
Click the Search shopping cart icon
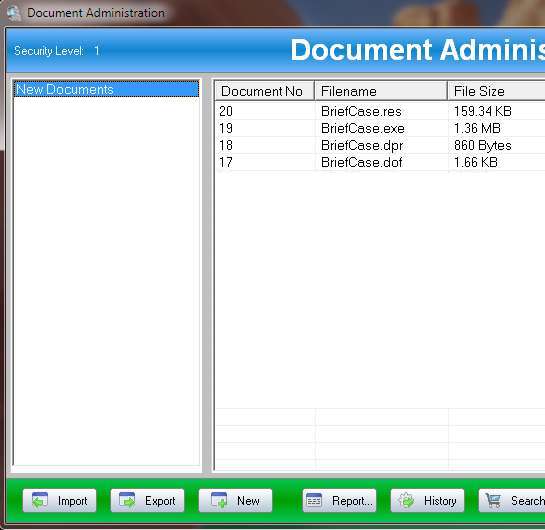[494, 500]
